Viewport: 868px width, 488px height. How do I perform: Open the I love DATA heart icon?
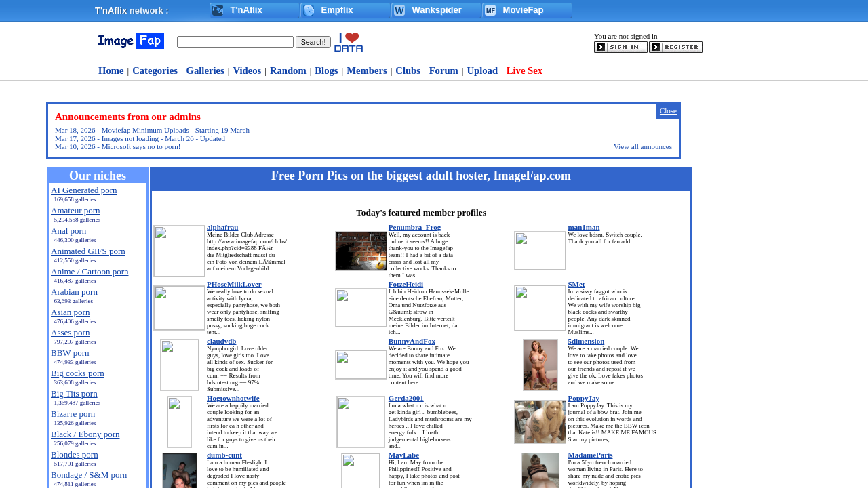pyautogui.click(x=349, y=42)
